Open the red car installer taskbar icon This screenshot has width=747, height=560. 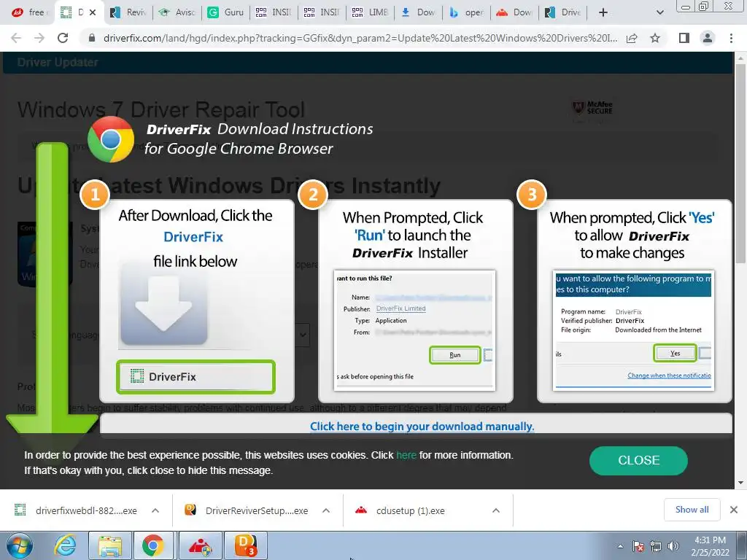pos(201,545)
